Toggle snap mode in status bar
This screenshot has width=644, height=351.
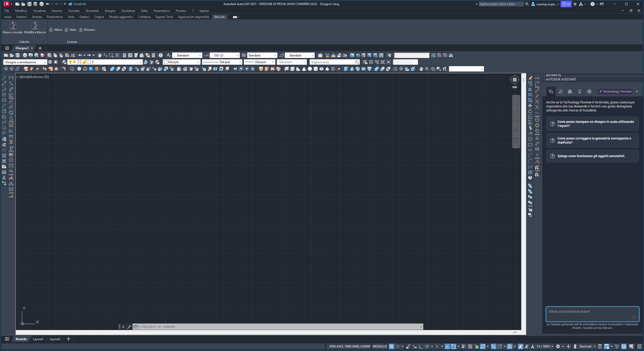[x=398, y=346]
